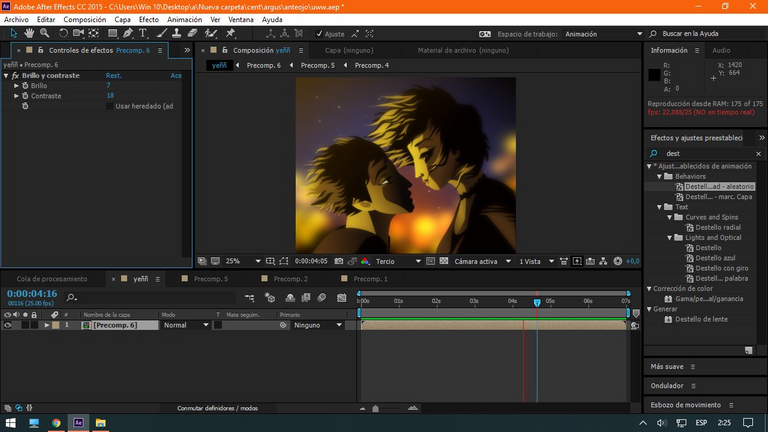The height and width of the screenshot is (432, 768).
Task: Select the Brush tool
Action: click(x=162, y=33)
